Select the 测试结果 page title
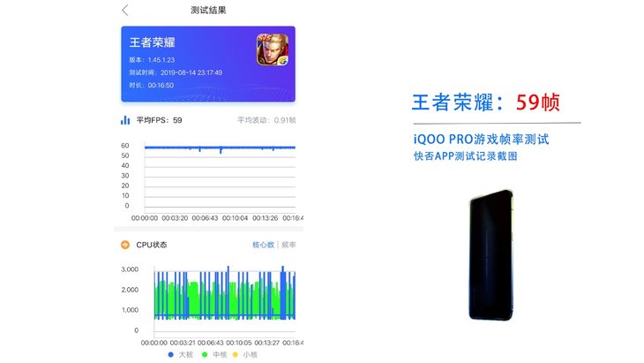The image size is (644, 363). [208, 11]
